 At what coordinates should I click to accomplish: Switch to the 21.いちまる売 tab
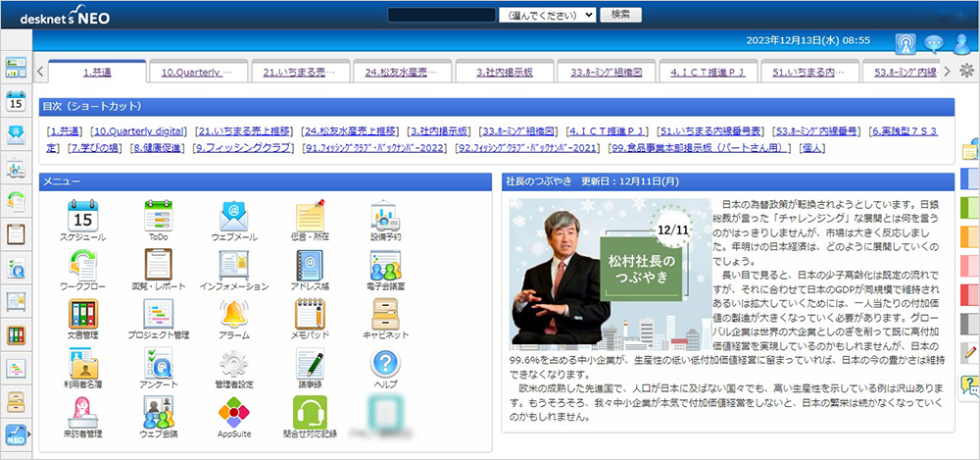click(299, 72)
